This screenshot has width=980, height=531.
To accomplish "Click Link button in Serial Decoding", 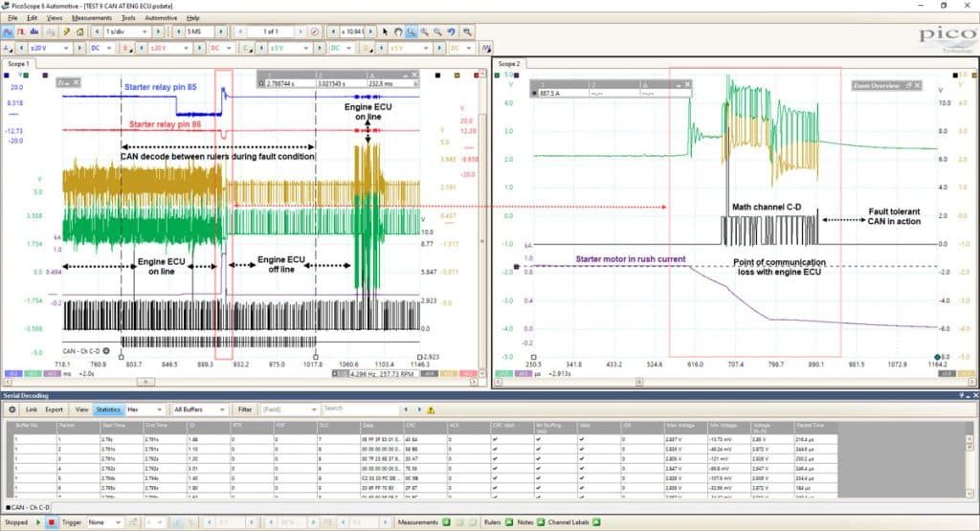I will pyautogui.click(x=32, y=409).
